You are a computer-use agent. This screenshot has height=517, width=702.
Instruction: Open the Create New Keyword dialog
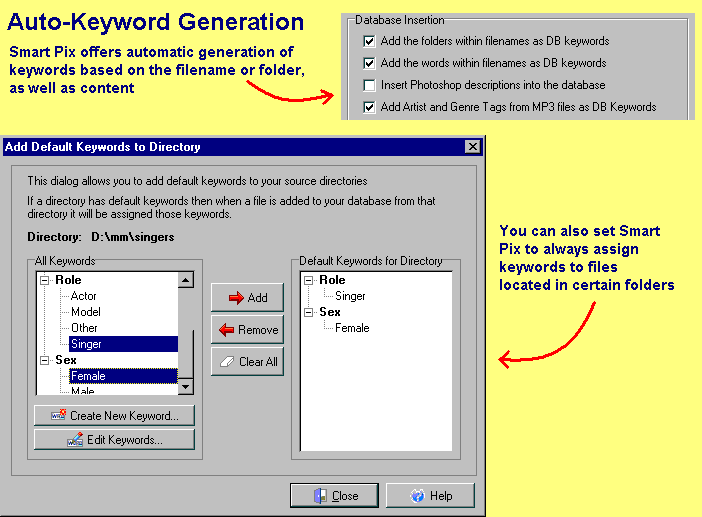coord(114,415)
